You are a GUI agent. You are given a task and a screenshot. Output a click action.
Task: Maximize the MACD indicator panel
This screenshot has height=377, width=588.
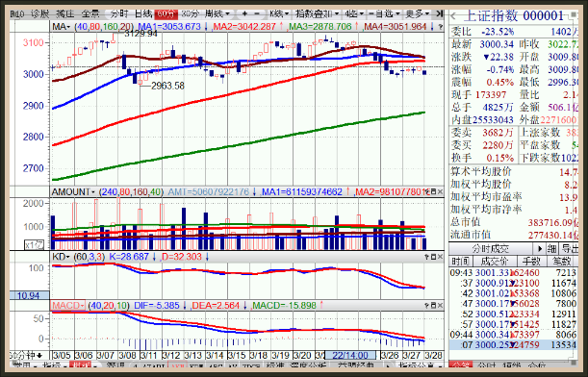point(433,306)
